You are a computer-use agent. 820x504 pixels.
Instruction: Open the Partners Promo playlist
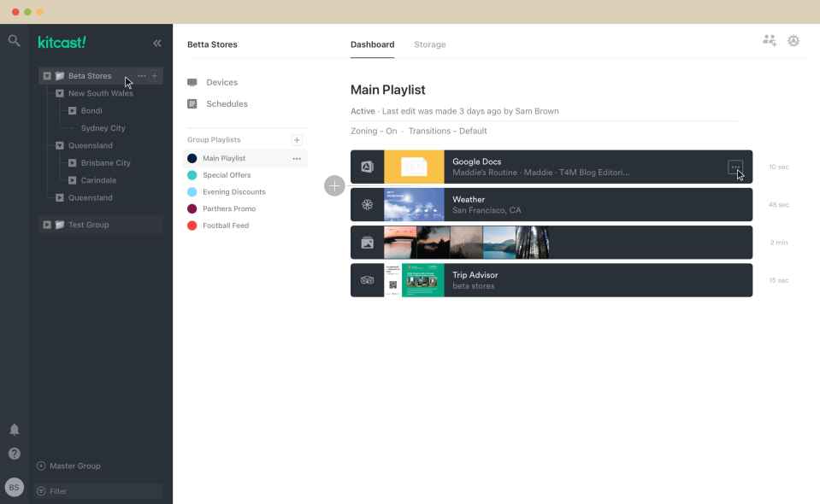(x=229, y=208)
